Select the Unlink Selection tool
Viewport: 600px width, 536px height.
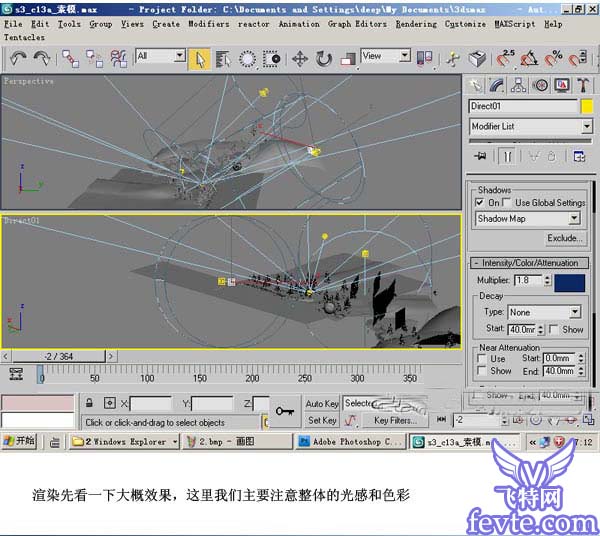point(94,59)
